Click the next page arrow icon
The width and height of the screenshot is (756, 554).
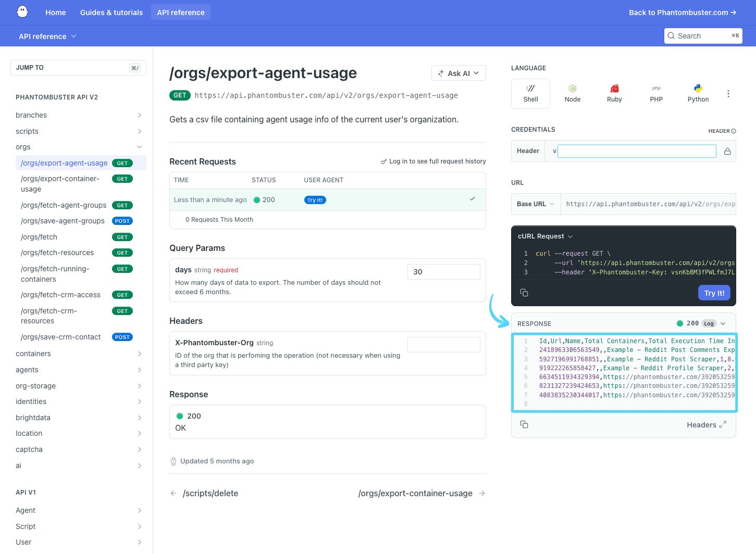coord(482,493)
